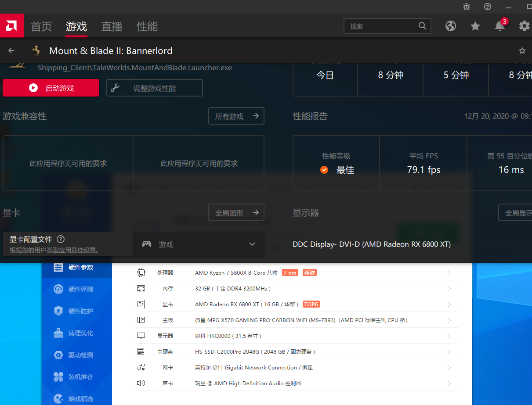Click the 性能等级 最佳 card
532x405 pixels.
point(336,163)
